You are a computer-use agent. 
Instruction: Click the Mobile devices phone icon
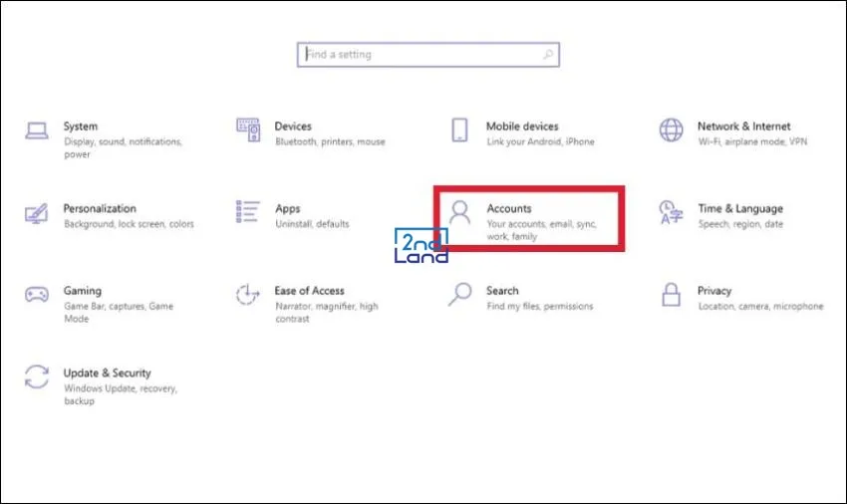pos(459,130)
